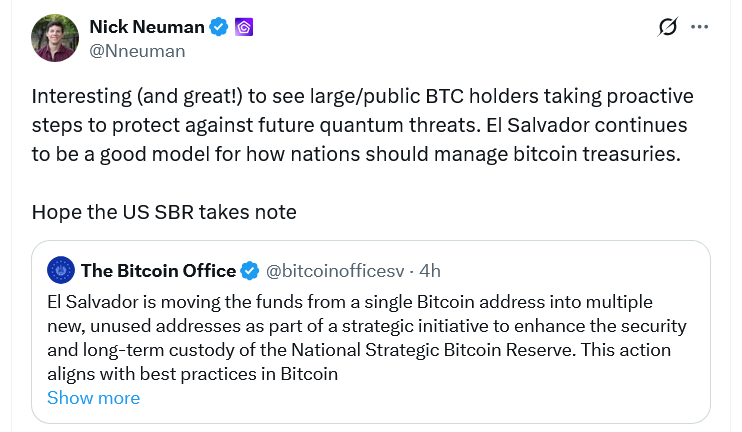This screenshot has width=742, height=432.
Task: Open Nick Neuman's profile photo
Action: (55, 38)
